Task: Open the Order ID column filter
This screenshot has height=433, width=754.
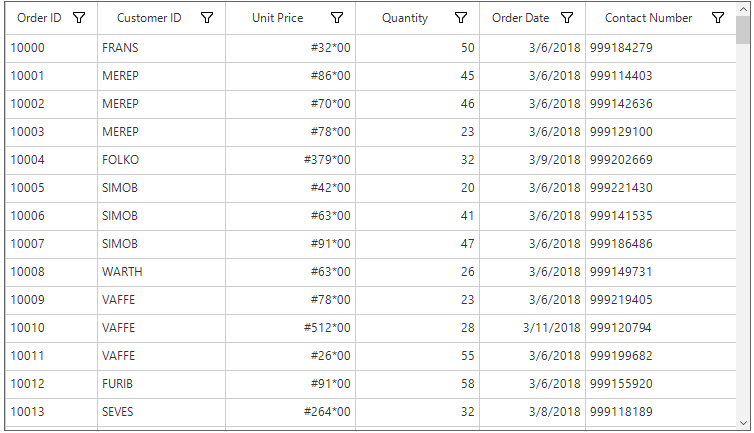Action: (79, 18)
